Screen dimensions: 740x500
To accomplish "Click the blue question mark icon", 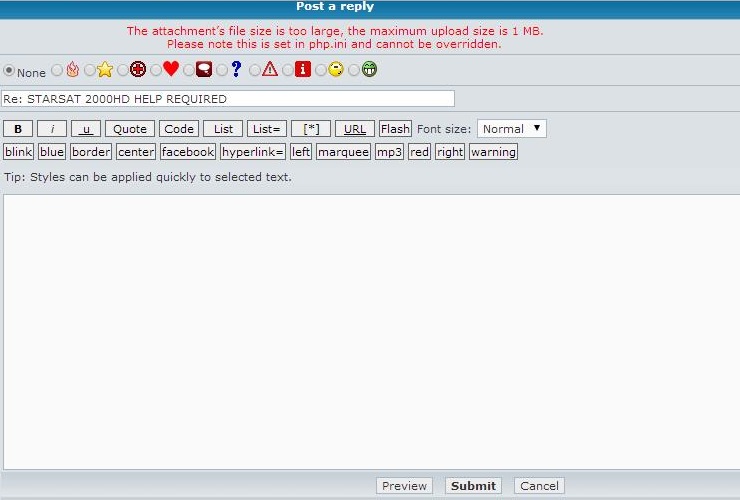I will tap(236, 70).
